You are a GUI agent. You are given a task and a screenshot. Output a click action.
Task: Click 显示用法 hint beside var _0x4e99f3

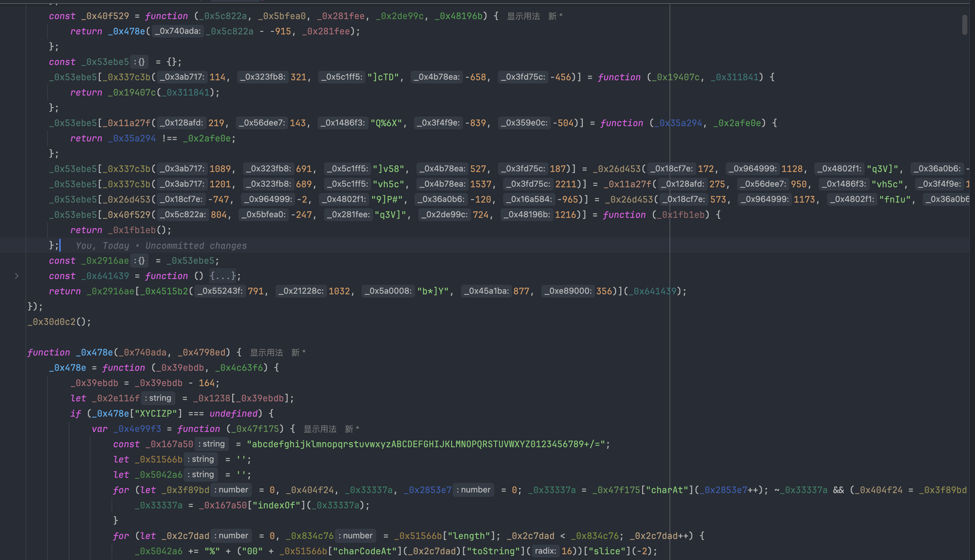click(319, 429)
